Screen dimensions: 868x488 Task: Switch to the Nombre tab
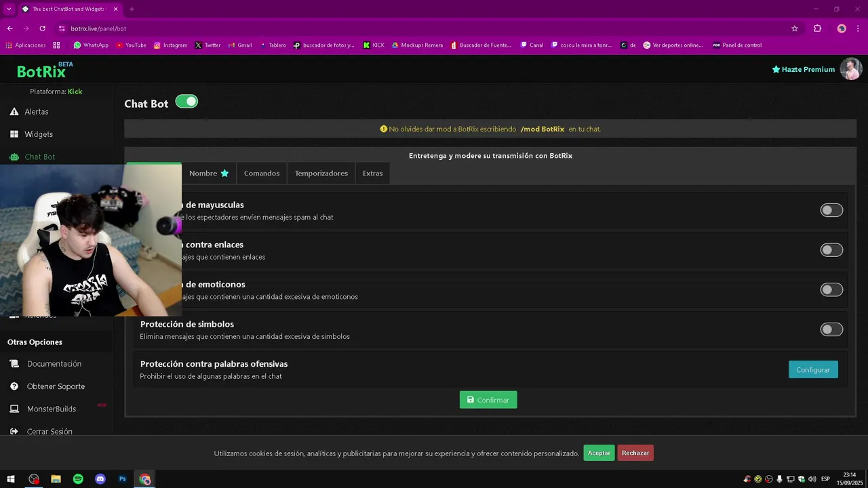tap(209, 173)
